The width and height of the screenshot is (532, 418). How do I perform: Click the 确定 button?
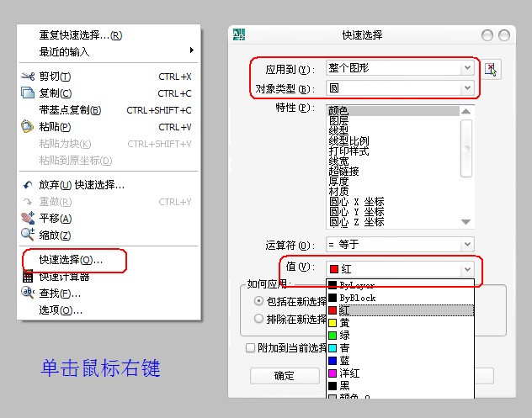[x=285, y=376]
